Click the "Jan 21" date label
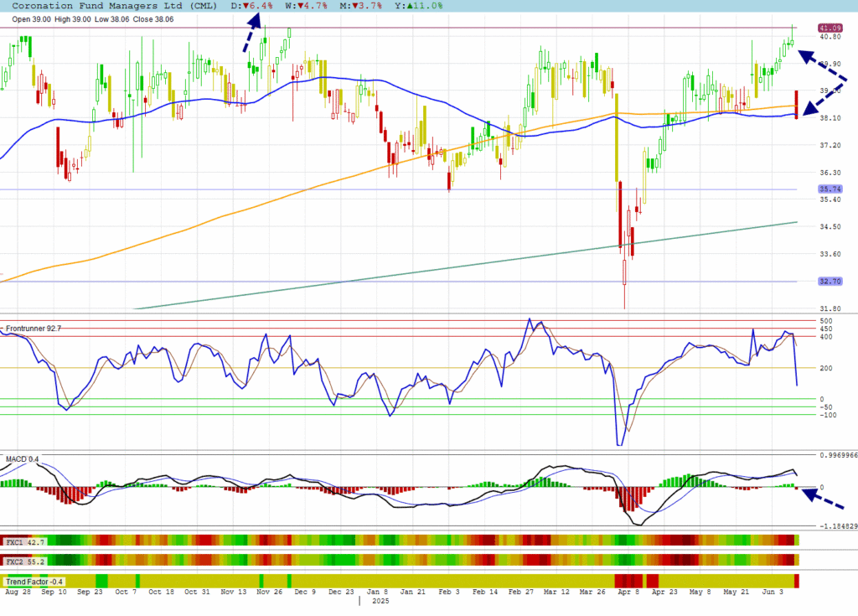Viewport: 858px width, 616px height. point(412,592)
